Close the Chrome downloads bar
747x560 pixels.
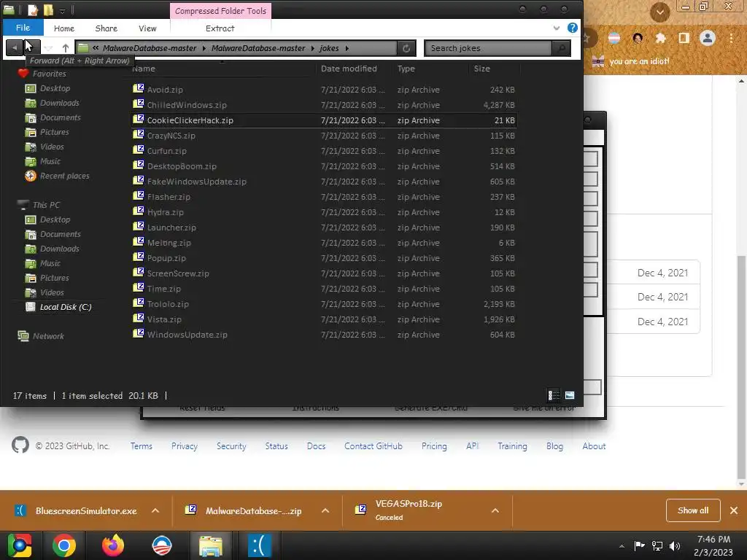(734, 510)
